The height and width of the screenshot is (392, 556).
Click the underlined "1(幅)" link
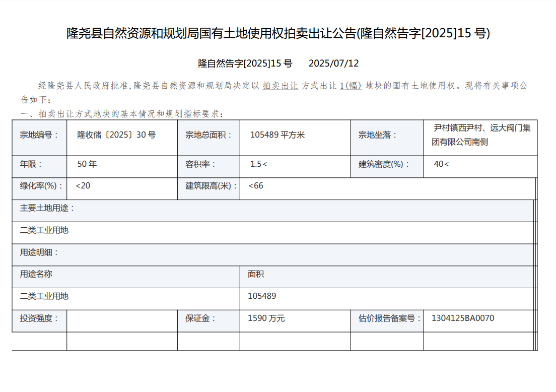point(351,86)
